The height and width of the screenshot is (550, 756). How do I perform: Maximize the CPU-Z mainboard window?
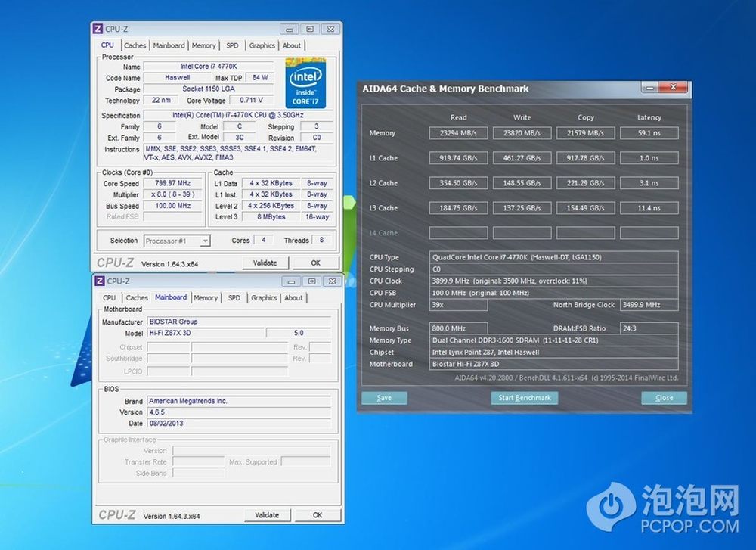pos(312,281)
